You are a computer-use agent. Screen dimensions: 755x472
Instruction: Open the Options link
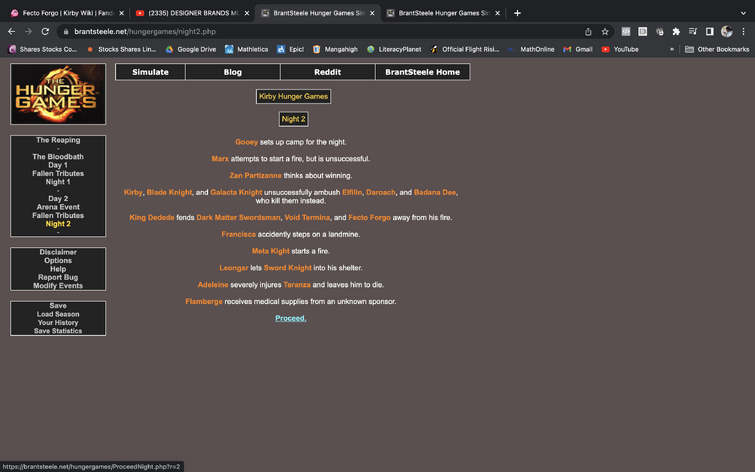coord(58,261)
